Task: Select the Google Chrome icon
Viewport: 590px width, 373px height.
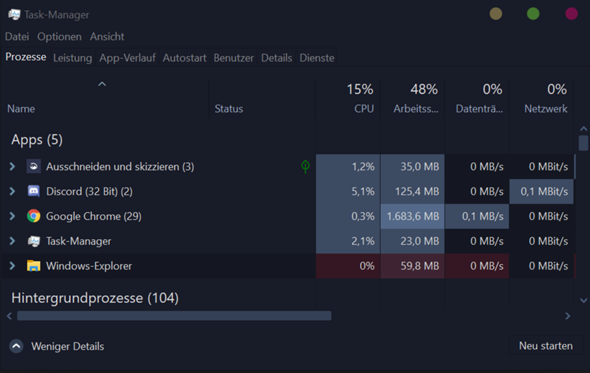Action: tap(33, 216)
